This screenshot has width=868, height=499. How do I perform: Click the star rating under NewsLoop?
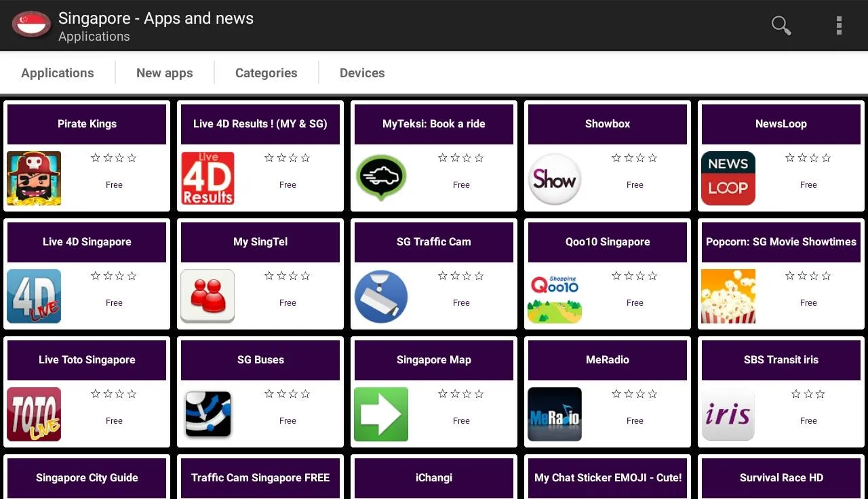click(x=808, y=158)
